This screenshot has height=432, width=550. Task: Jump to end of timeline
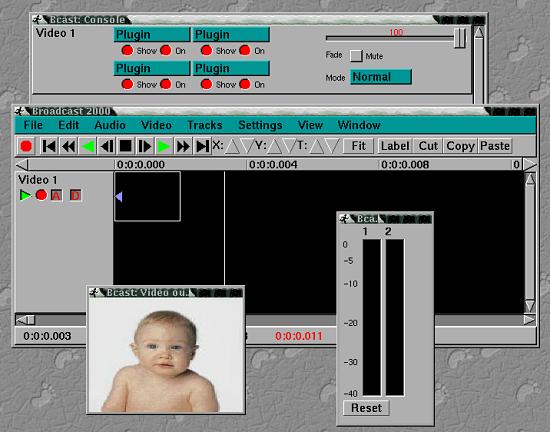pyautogui.click(x=202, y=146)
